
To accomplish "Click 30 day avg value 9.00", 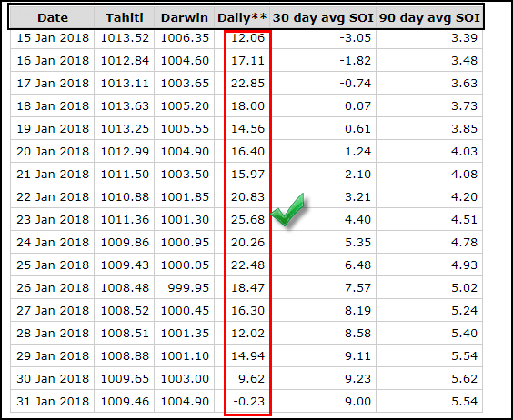I will point(358,401).
